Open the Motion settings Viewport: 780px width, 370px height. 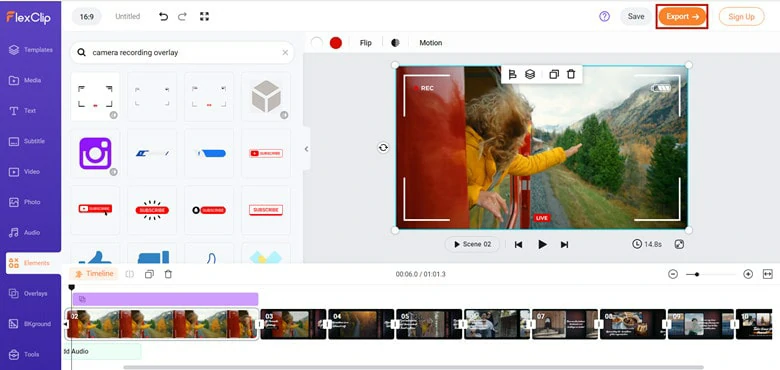click(430, 43)
